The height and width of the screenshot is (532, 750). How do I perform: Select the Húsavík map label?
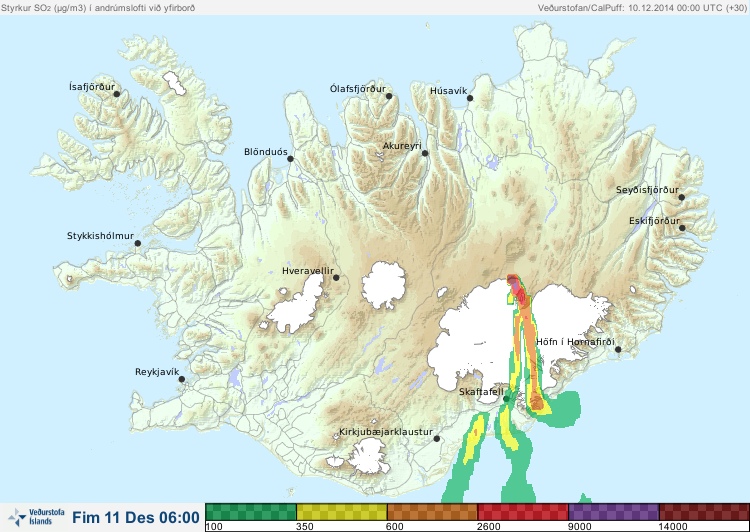(448, 91)
